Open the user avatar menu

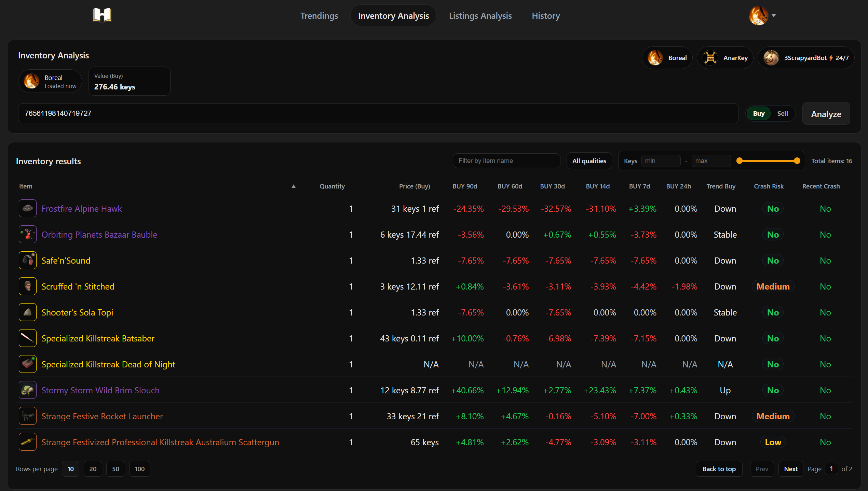pos(758,15)
